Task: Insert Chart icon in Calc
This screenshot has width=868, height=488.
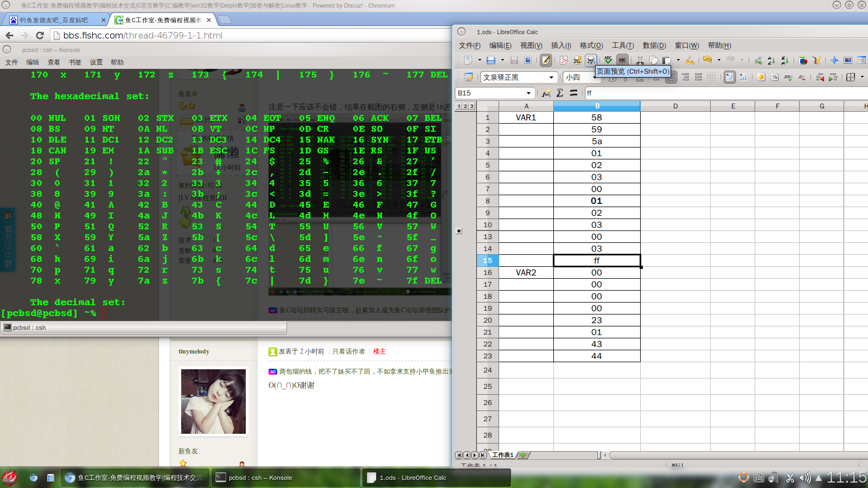Action: (x=803, y=60)
